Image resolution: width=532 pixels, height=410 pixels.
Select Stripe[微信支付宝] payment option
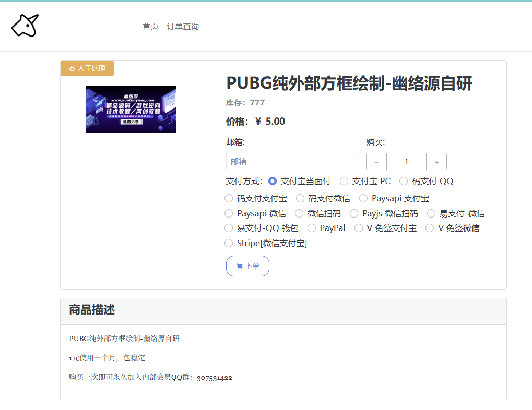229,243
